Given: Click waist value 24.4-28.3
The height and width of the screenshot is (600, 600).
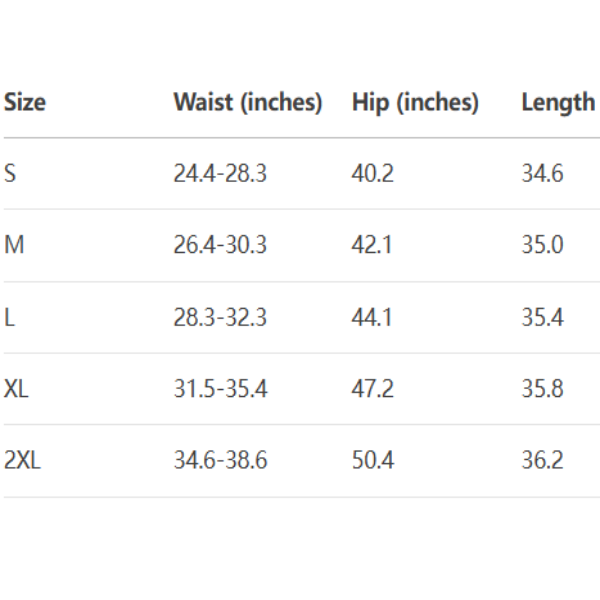Looking at the screenshot, I should (220, 174).
